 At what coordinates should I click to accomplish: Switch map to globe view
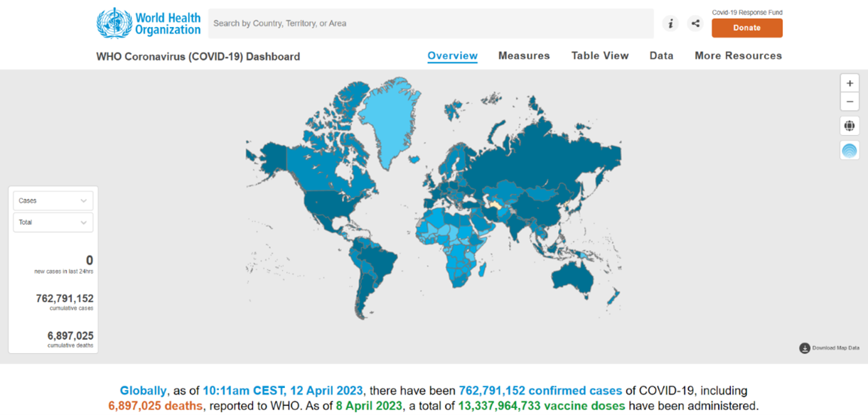click(850, 126)
